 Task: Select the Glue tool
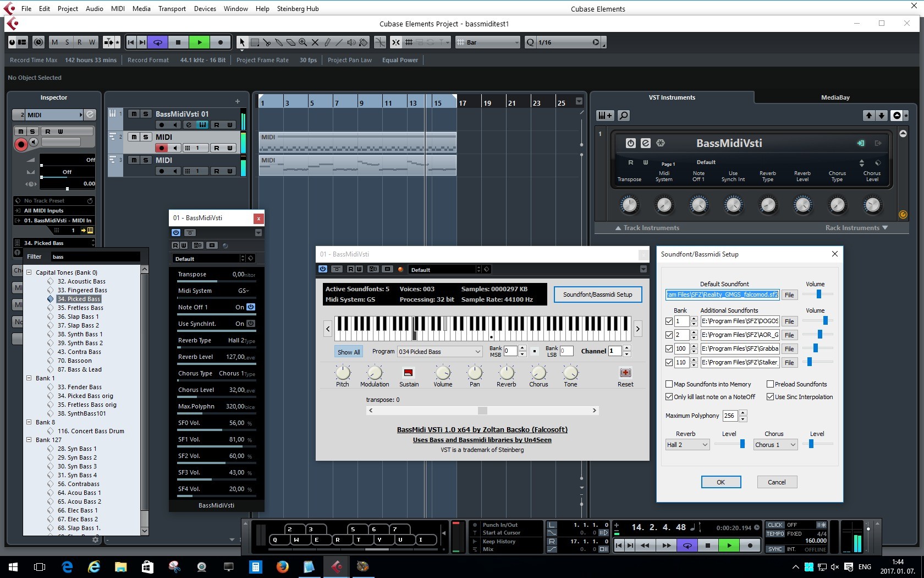click(x=279, y=42)
